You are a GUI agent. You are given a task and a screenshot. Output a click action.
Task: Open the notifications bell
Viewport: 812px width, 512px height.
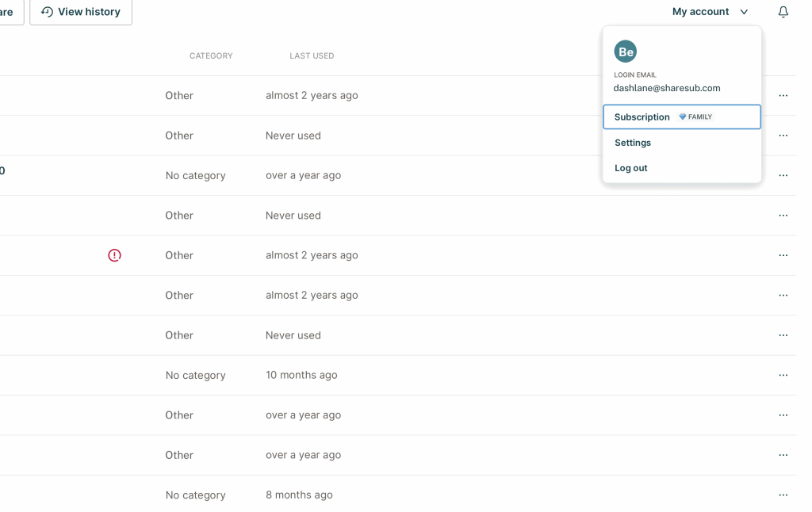coord(783,12)
